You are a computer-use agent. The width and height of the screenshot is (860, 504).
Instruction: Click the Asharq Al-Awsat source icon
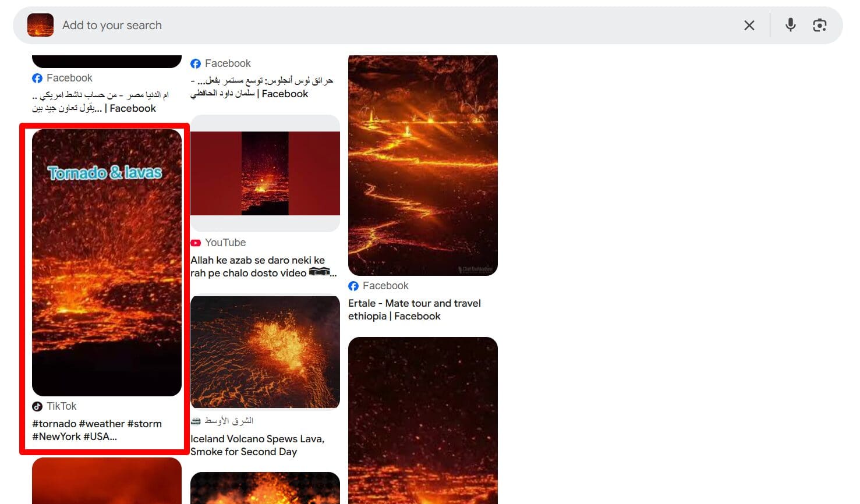(196, 421)
